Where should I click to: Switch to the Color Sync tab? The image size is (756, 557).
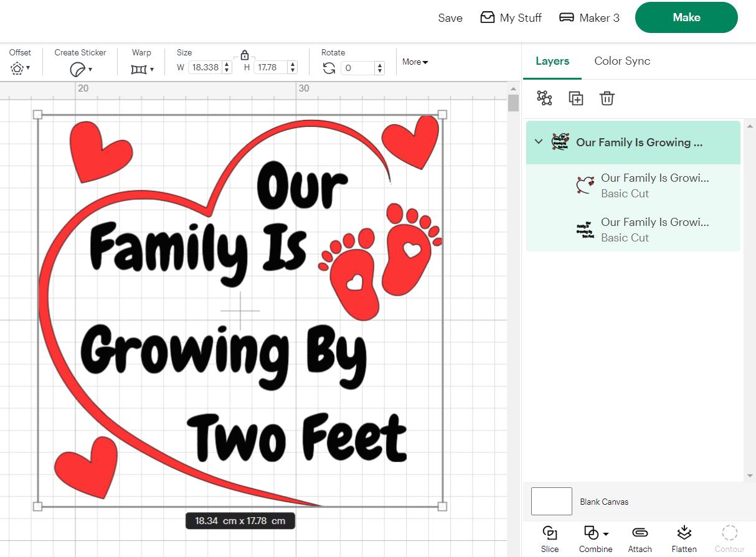point(621,61)
